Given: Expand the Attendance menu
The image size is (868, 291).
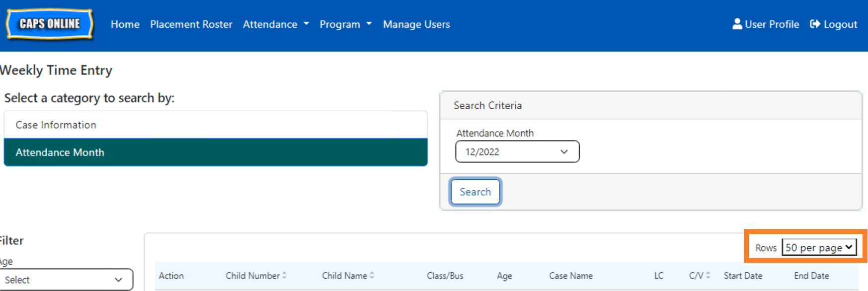Looking at the screenshot, I should pos(276,24).
